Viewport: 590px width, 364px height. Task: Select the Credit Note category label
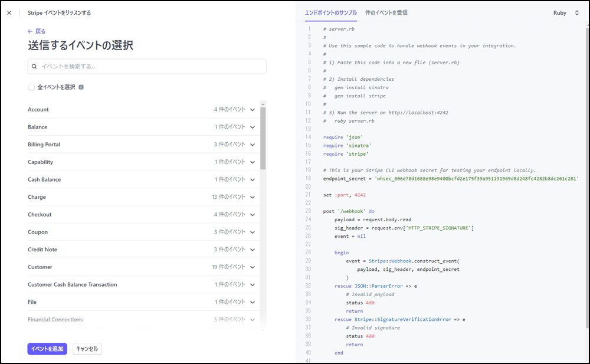(x=42, y=250)
